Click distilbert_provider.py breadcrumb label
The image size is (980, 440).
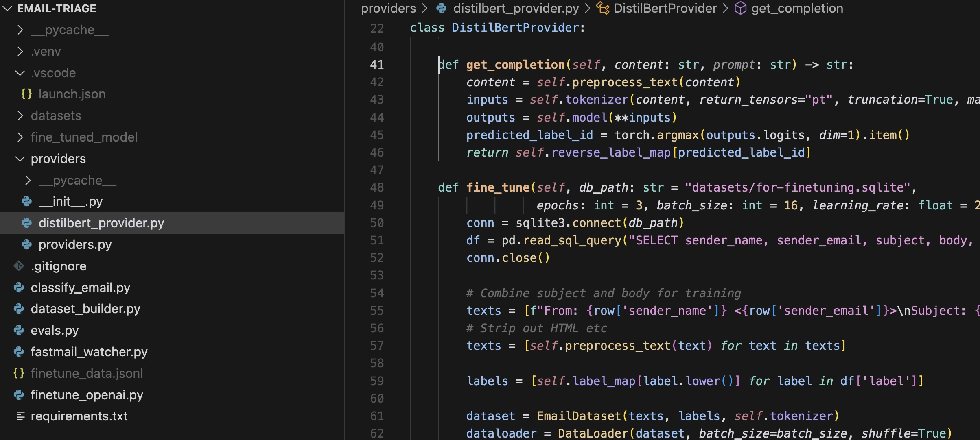(516, 8)
